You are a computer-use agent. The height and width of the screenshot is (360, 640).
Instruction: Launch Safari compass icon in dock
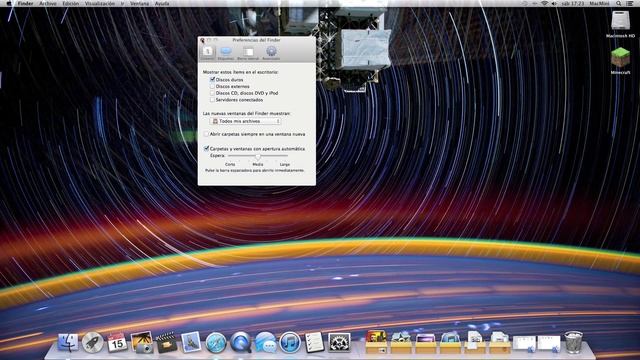(216, 342)
